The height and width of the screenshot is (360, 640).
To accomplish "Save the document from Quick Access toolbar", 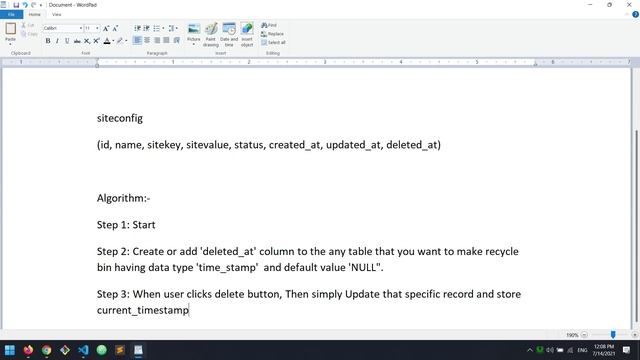I will click(x=16, y=5).
